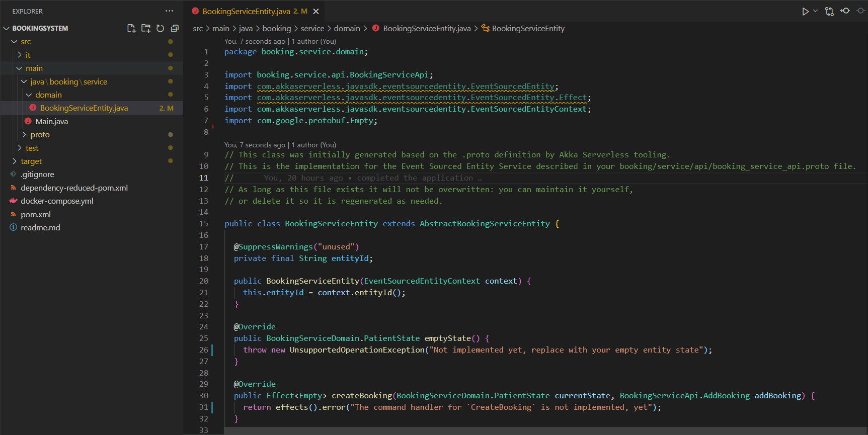Image resolution: width=868 pixels, height=435 pixels.
Task: Open Explorer views and more actions menu
Action: coord(169,11)
